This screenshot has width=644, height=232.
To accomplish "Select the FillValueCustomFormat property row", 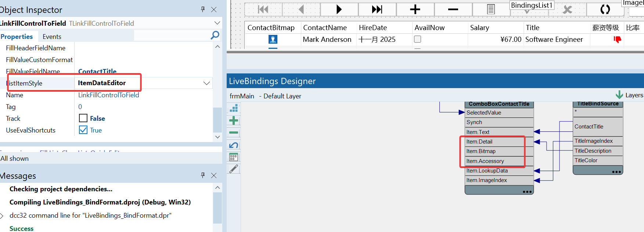I will [106, 59].
